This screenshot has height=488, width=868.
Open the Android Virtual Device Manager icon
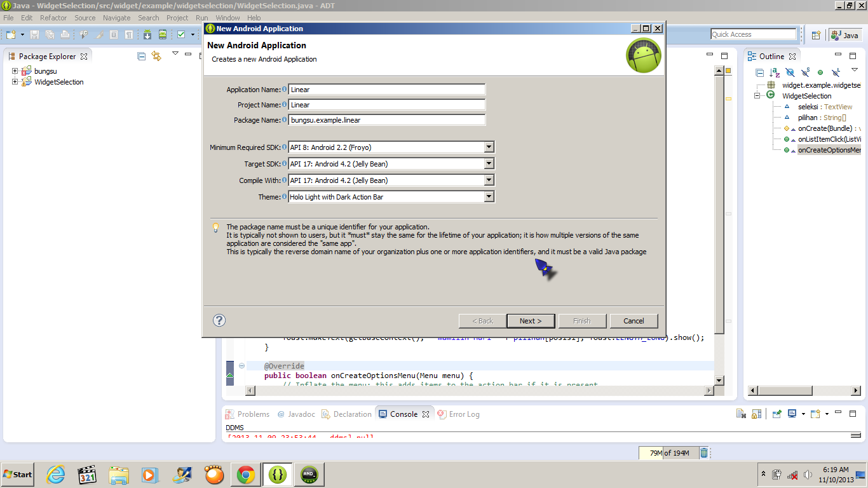point(163,34)
